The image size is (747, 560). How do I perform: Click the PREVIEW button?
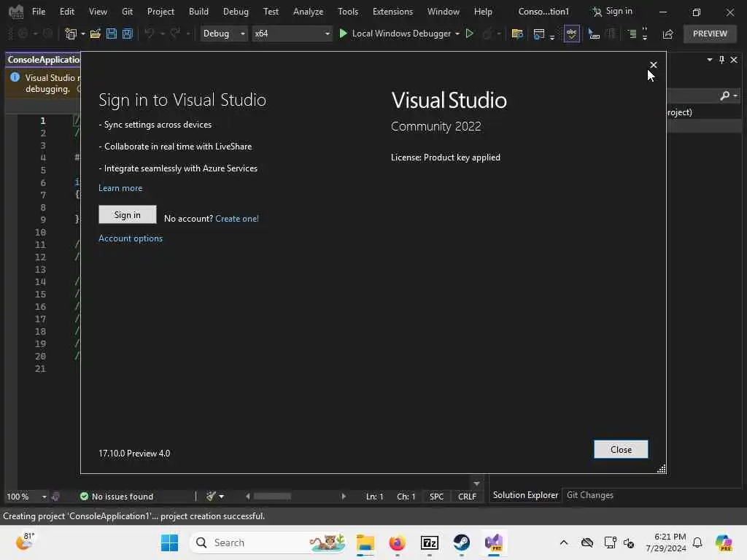click(710, 34)
